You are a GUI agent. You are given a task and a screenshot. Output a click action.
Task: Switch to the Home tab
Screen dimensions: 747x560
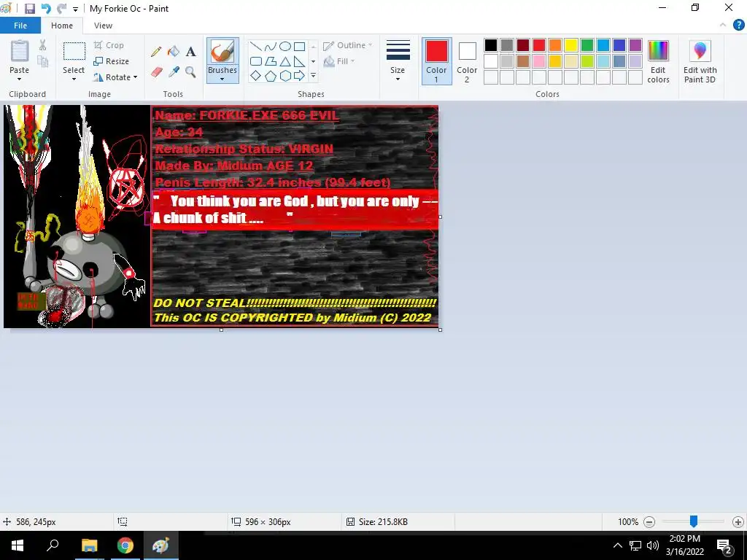click(x=62, y=26)
